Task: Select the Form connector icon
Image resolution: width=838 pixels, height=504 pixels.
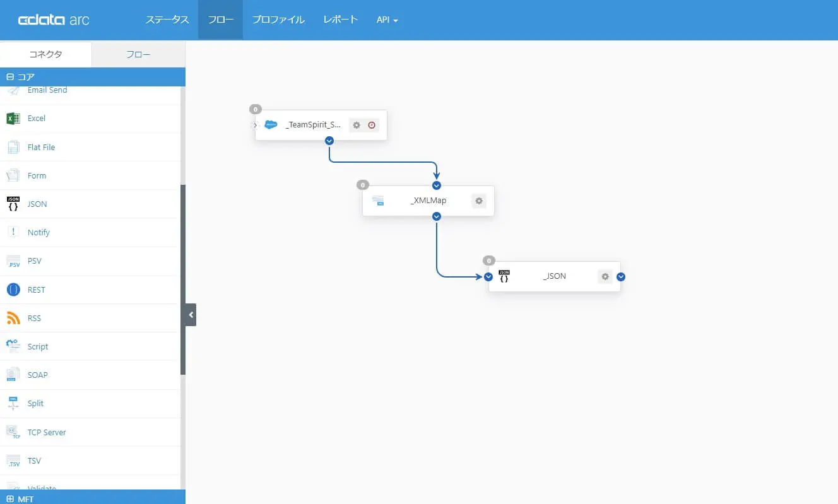Action: [13, 175]
